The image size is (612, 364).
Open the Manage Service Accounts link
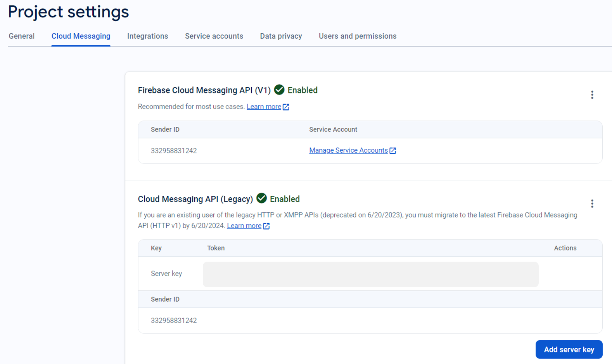[x=348, y=150]
